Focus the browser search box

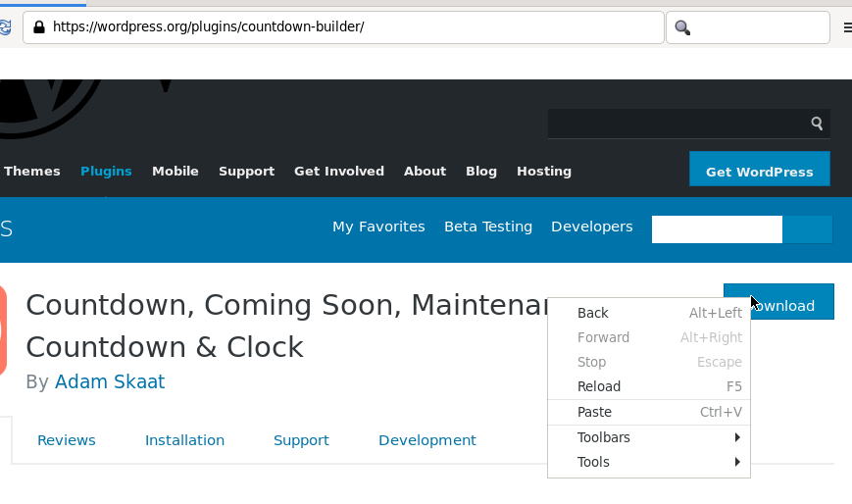(x=748, y=27)
